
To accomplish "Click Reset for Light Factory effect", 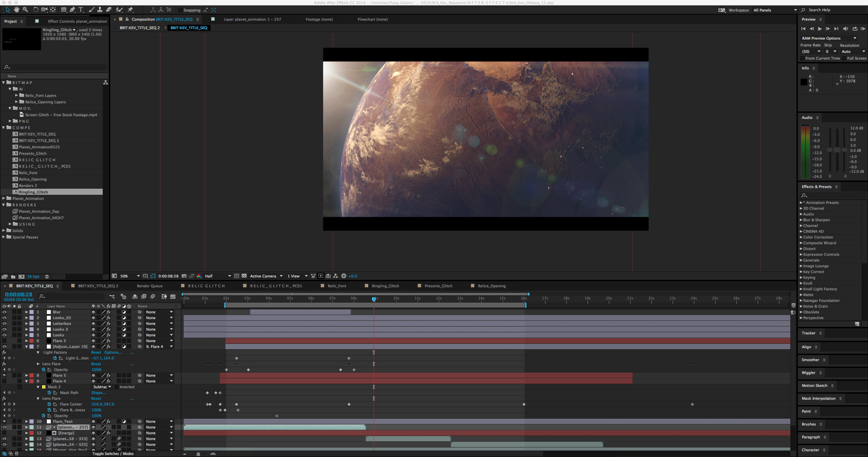I will [x=96, y=353].
